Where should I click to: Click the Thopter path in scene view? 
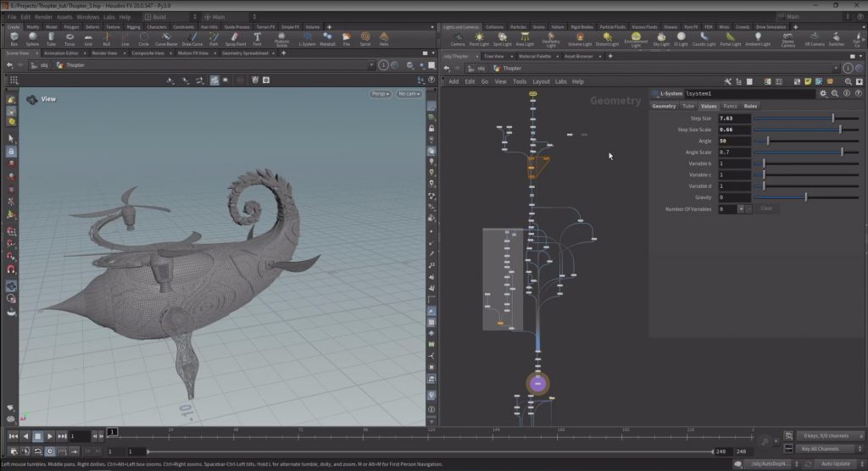75,64
